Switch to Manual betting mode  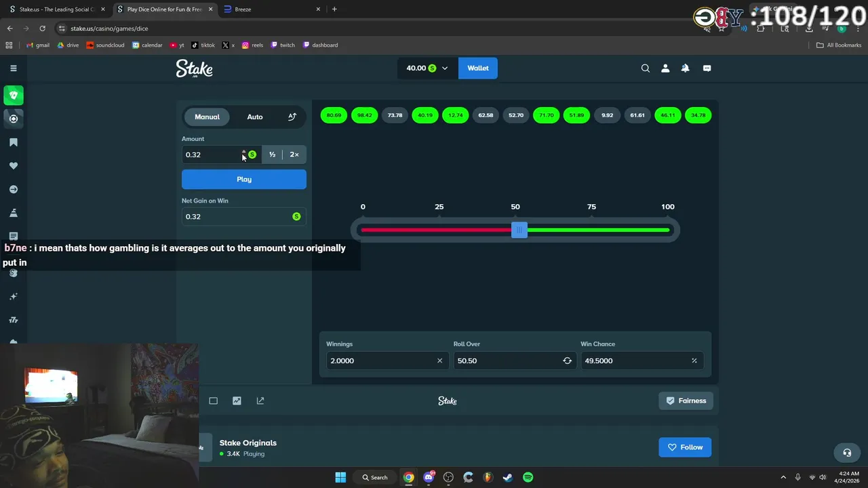click(207, 117)
